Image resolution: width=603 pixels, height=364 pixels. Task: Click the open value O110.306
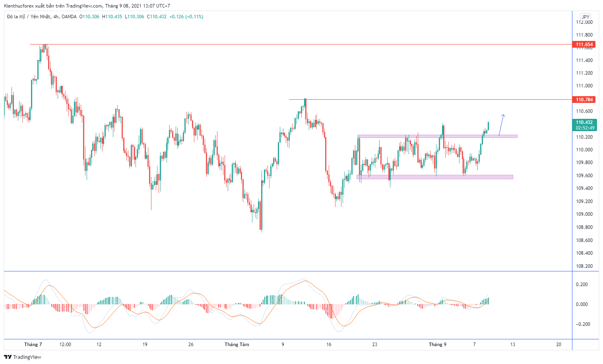click(x=89, y=17)
